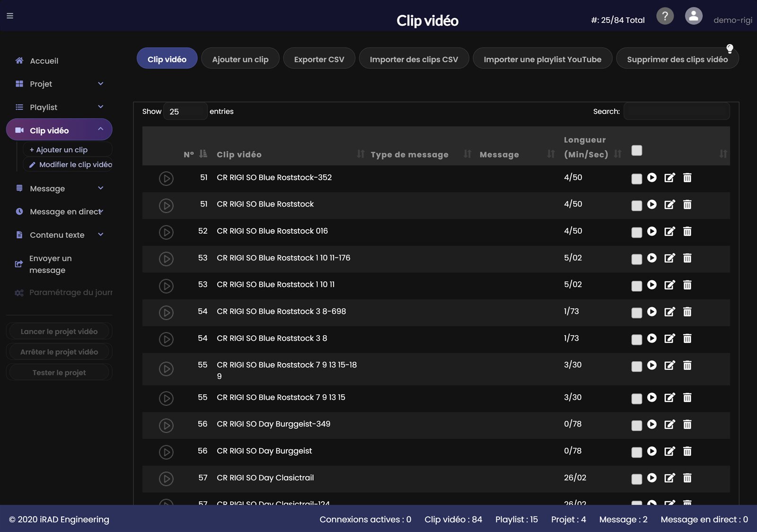This screenshot has height=532, width=757.
Task: Open the hamburger menu icon
Action: point(10,16)
